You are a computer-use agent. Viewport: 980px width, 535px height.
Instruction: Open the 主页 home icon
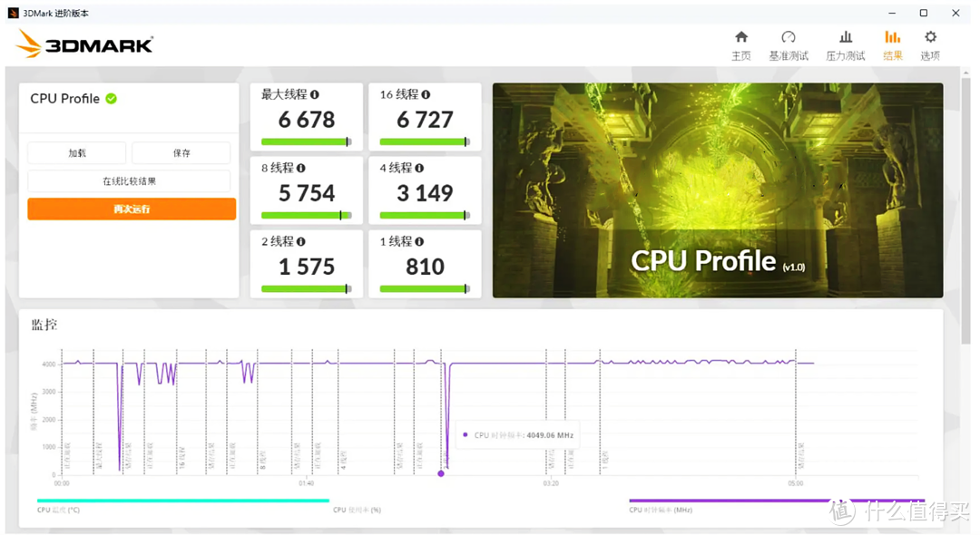point(741,37)
